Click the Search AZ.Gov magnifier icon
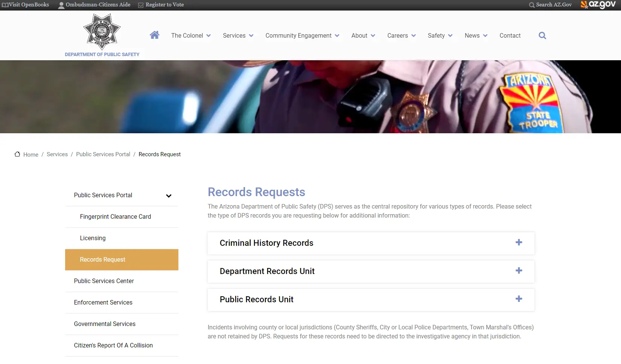The image size is (621, 364). point(531,5)
